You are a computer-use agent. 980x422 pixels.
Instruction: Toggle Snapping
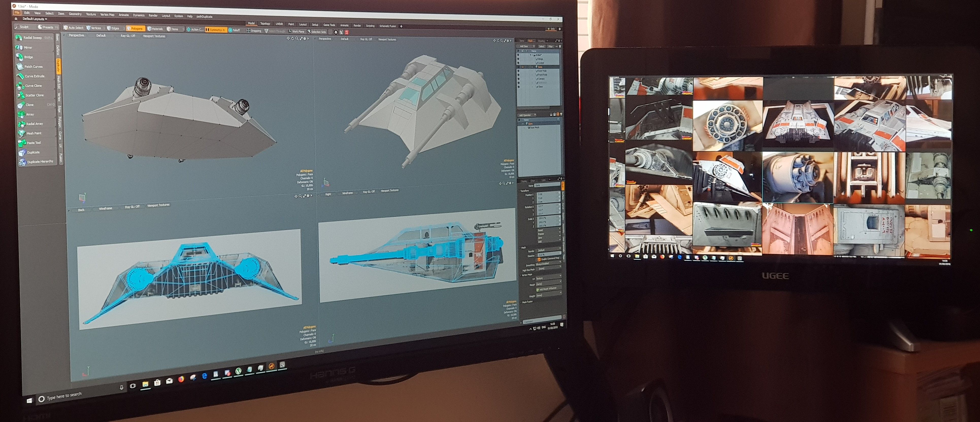pos(254,30)
